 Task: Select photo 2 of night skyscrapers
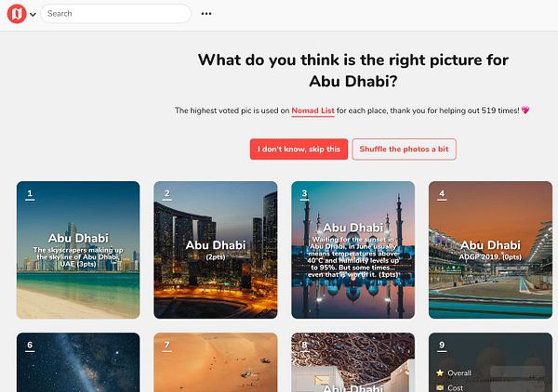click(216, 250)
